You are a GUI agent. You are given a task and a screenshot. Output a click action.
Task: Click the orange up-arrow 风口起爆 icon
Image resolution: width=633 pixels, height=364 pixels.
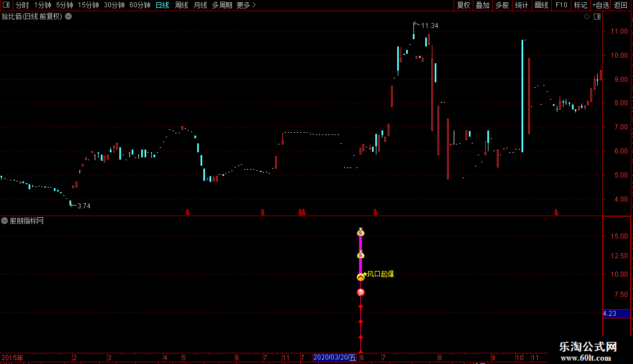coord(361,277)
